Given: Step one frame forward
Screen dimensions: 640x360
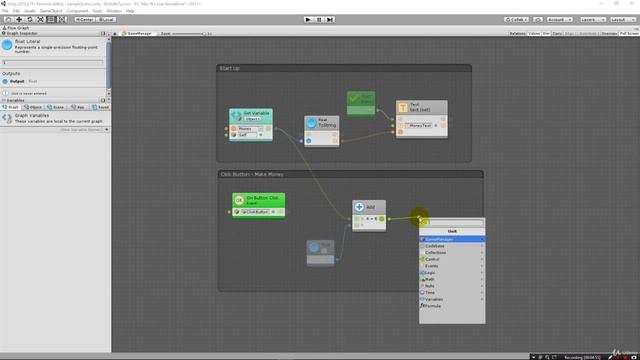Looking at the screenshot, I should (330, 20).
